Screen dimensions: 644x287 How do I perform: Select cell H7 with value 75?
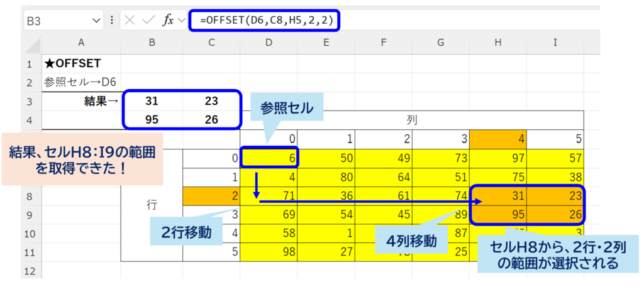(x=498, y=177)
